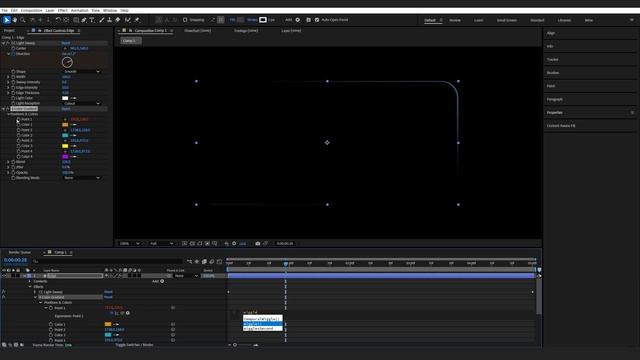640x360 pixels.
Task: Toggle CC Light Sweep effect fx switch
Action: coord(8,43)
